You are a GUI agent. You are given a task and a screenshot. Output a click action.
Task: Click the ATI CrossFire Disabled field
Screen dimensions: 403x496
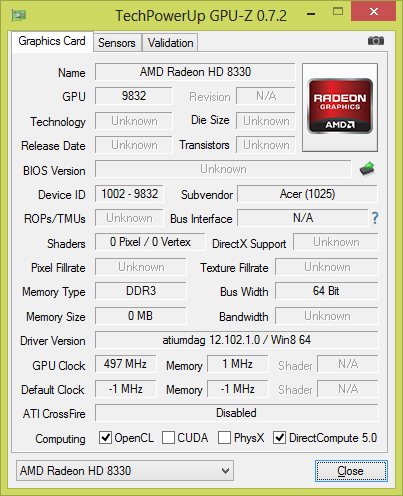coord(237,413)
